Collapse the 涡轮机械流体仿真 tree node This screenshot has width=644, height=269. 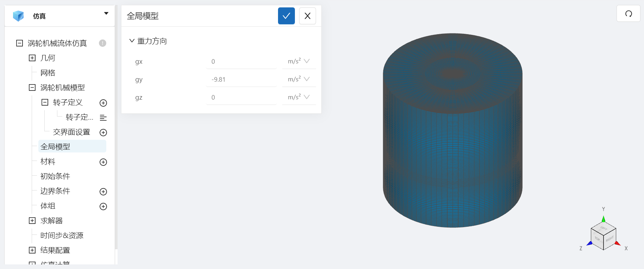20,43
